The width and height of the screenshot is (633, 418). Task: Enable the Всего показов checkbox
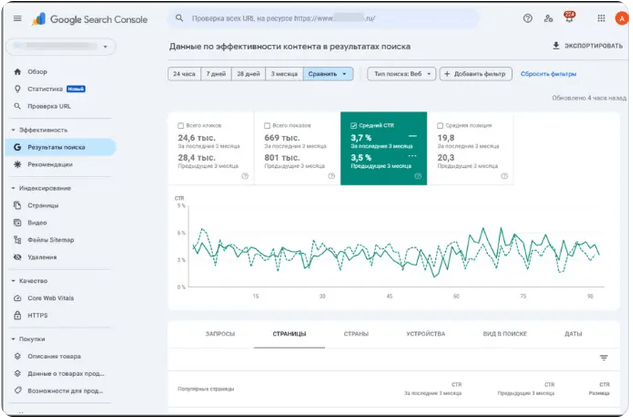pyautogui.click(x=267, y=126)
